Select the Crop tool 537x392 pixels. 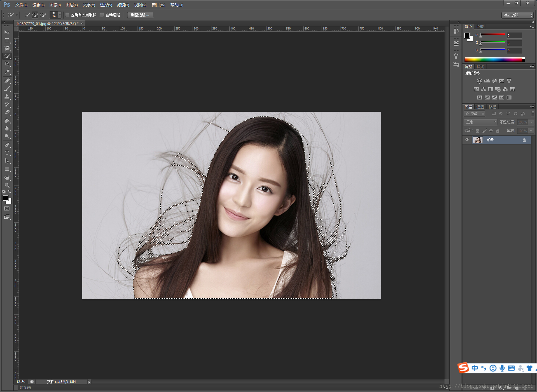click(x=7, y=64)
